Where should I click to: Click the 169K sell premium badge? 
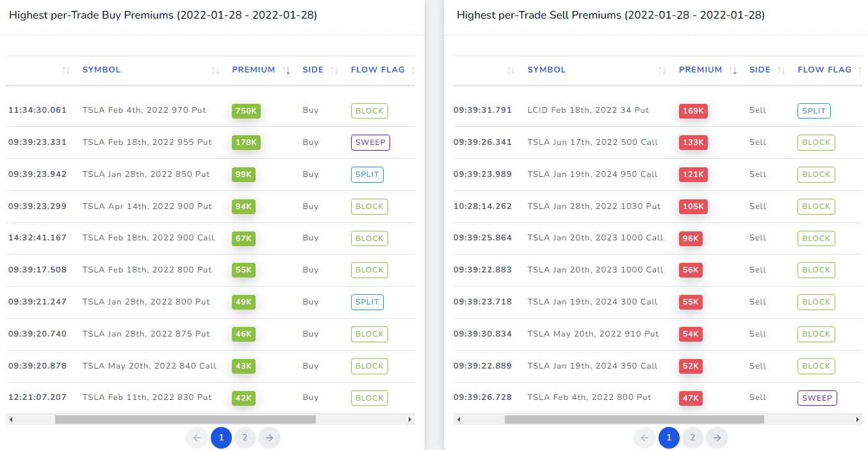[x=693, y=111]
